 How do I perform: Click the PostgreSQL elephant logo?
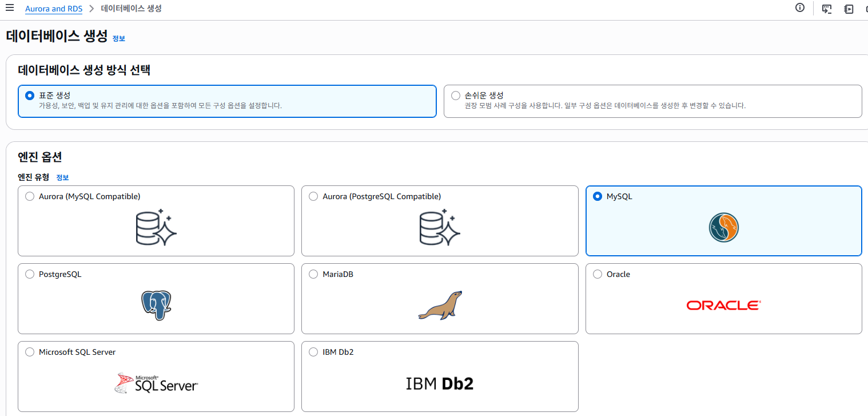click(156, 305)
